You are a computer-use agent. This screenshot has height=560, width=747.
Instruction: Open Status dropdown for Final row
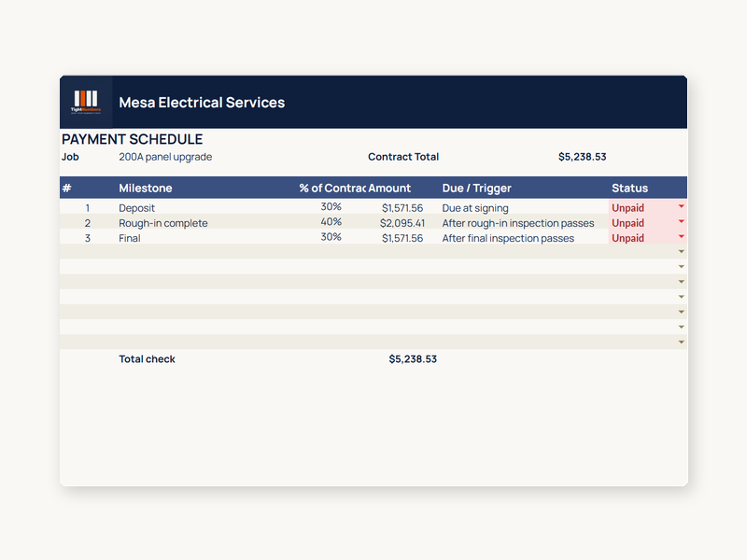pyautogui.click(x=681, y=237)
